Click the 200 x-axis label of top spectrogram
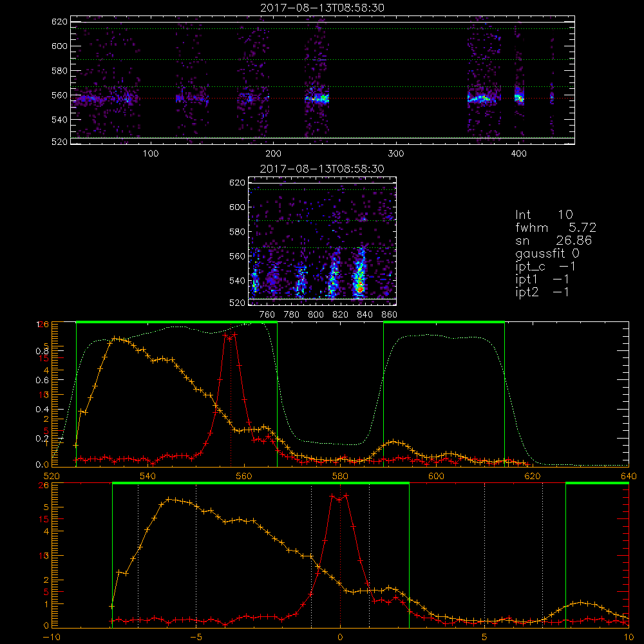644x644 pixels. [x=274, y=154]
